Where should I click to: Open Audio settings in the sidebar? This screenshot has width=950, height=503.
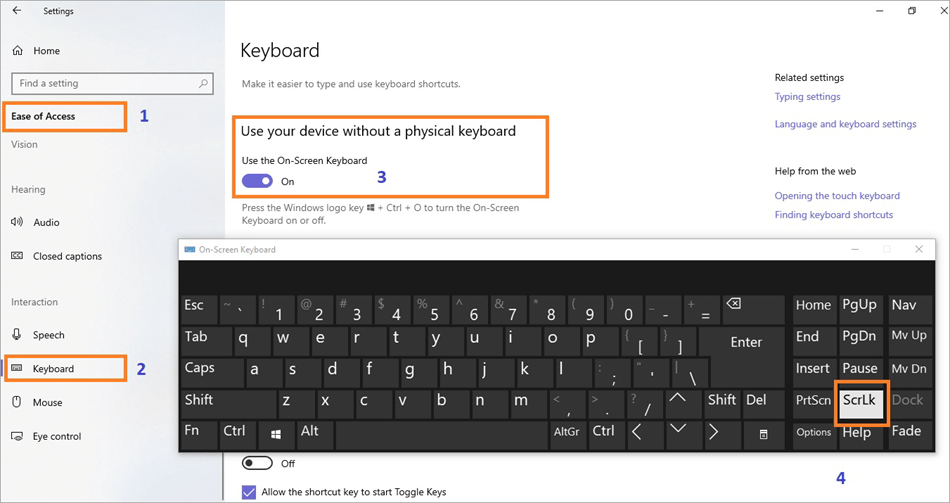tap(36, 222)
